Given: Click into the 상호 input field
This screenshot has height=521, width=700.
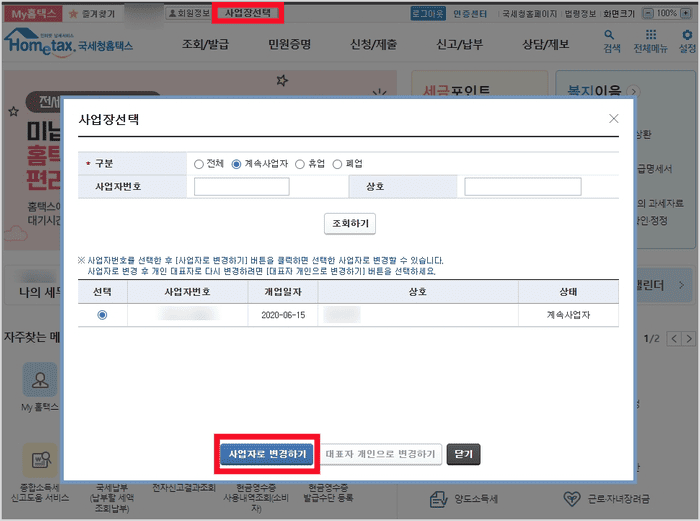Looking at the screenshot, I should pos(523,187).
